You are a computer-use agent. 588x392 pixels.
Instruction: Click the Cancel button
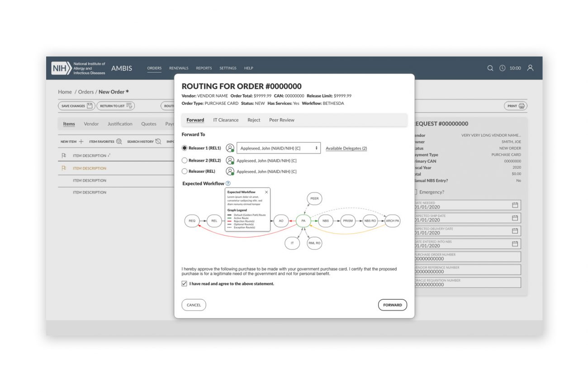194,305
